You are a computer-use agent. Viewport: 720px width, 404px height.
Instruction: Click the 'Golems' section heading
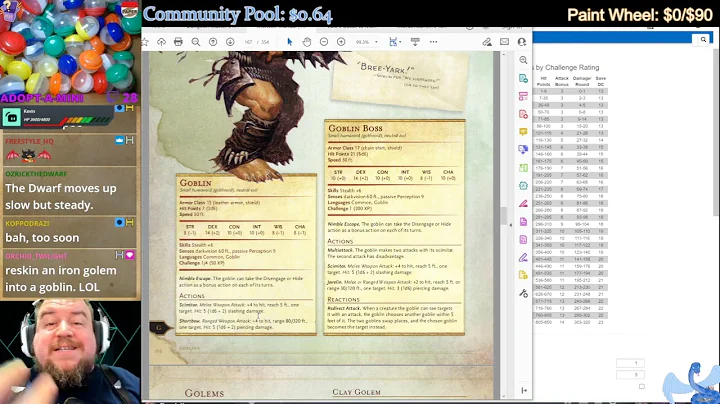tap(204, 393)
